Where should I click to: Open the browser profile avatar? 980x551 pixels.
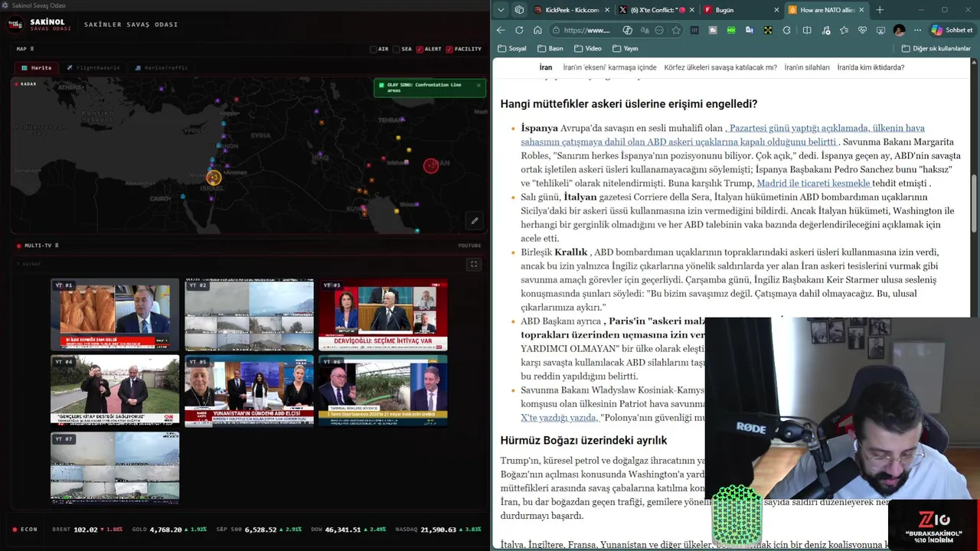point(899,31)
